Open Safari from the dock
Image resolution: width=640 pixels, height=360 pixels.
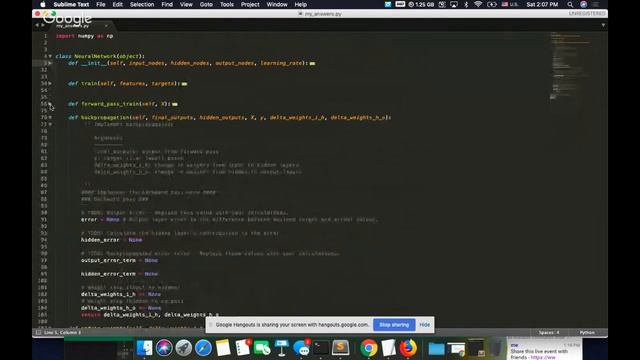click(203, 348)
